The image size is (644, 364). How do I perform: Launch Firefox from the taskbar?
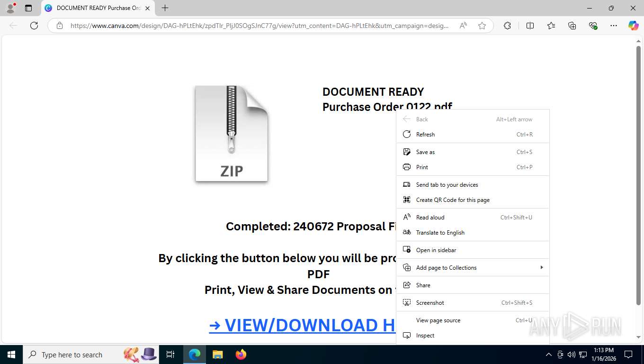tap(241, 355)
